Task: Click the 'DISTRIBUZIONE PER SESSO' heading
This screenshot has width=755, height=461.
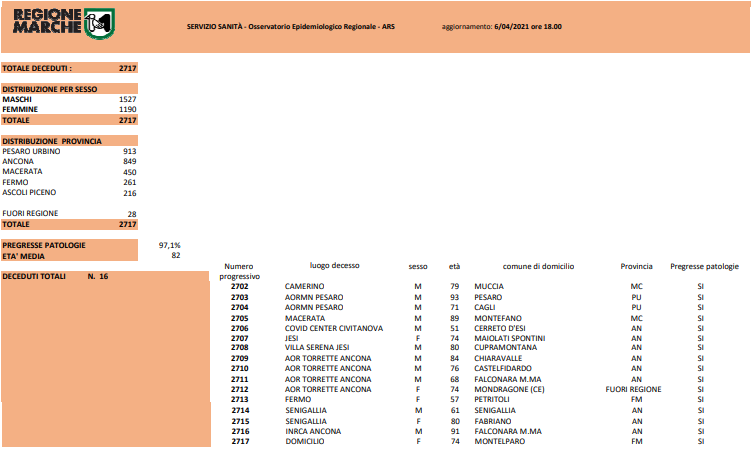Action: tap(50, 89)
